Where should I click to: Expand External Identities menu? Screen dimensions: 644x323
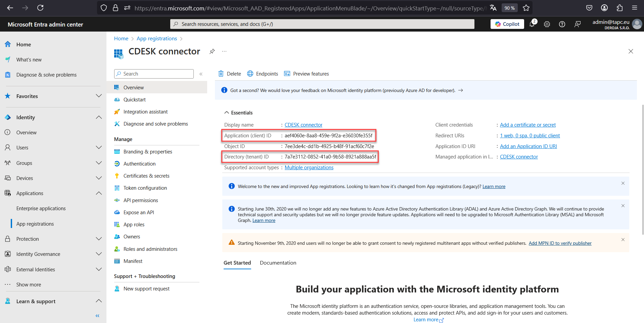click(99, 269)
